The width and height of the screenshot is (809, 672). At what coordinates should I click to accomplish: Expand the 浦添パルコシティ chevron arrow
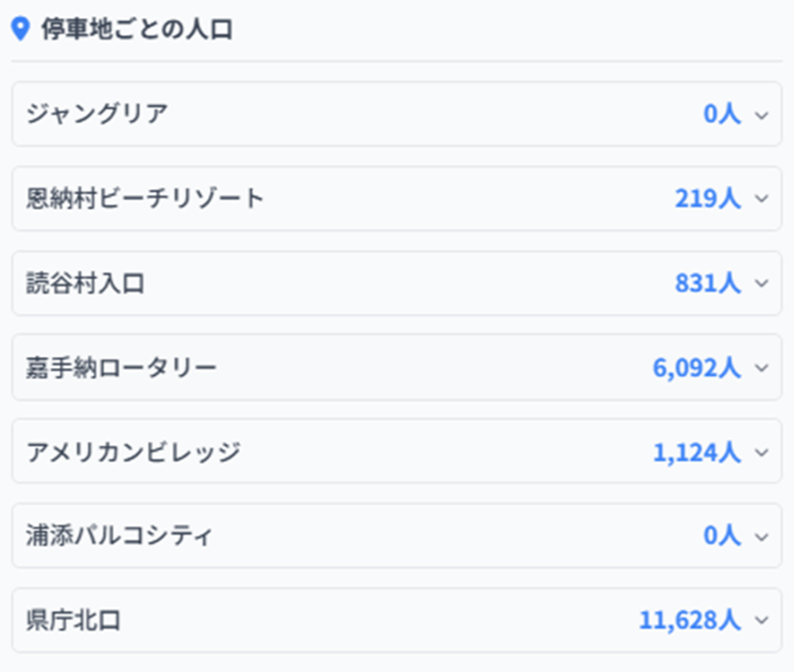click(762, 537)
